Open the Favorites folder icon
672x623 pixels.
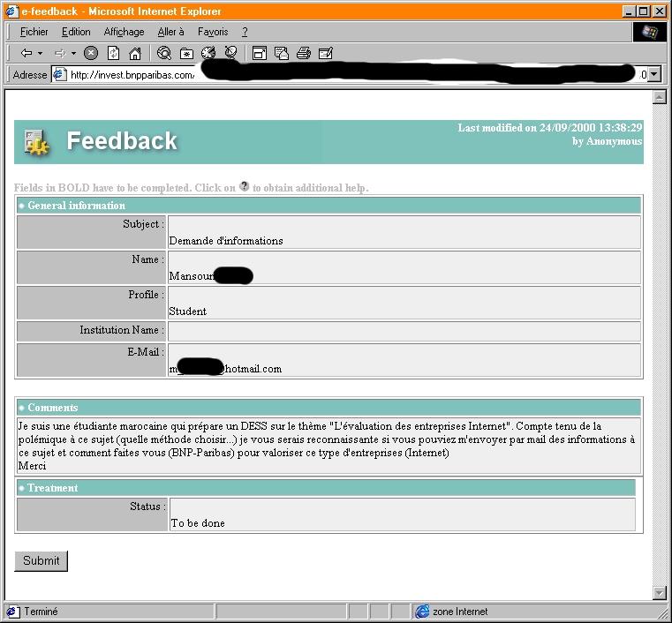coord(186,53)
